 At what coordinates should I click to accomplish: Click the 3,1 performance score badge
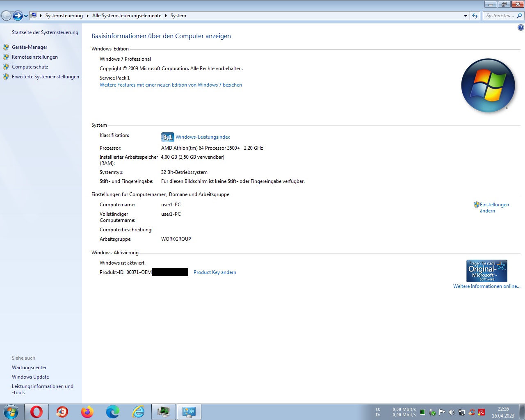167,137
